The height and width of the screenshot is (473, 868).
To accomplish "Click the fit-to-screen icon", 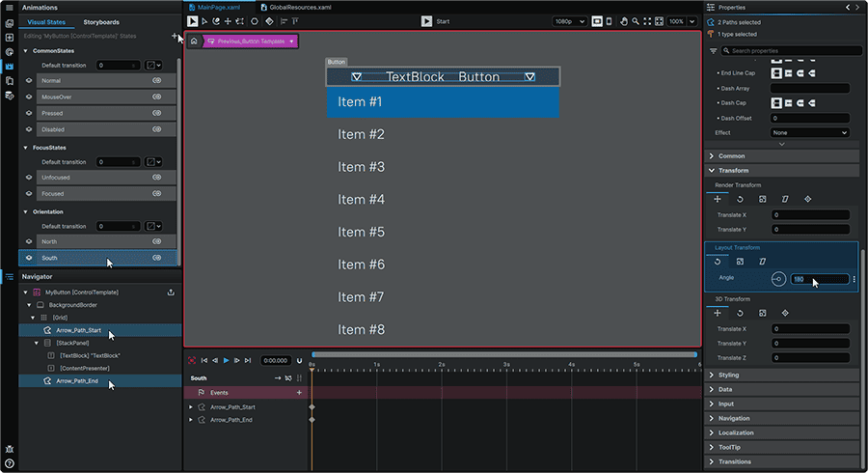I will [x=647, y=21].
